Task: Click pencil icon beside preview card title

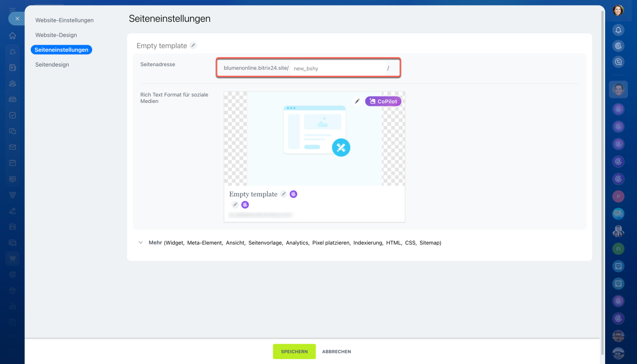Action: click(283, 194)
